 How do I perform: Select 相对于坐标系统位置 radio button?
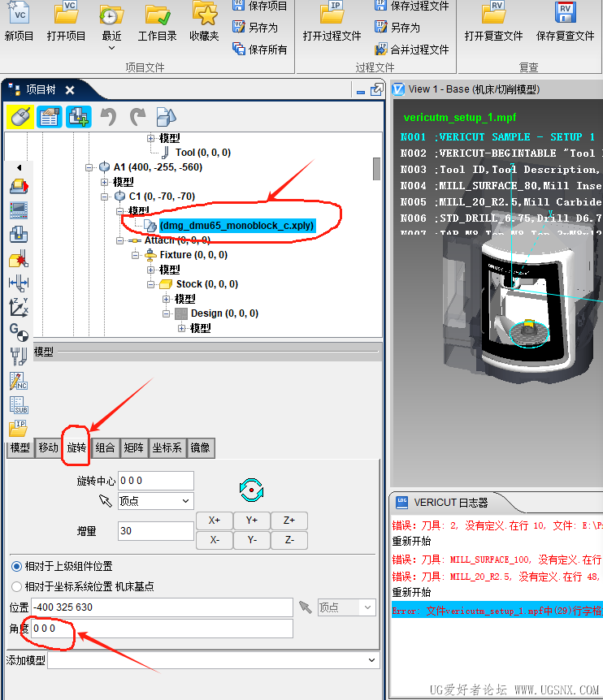coord(16,586)
